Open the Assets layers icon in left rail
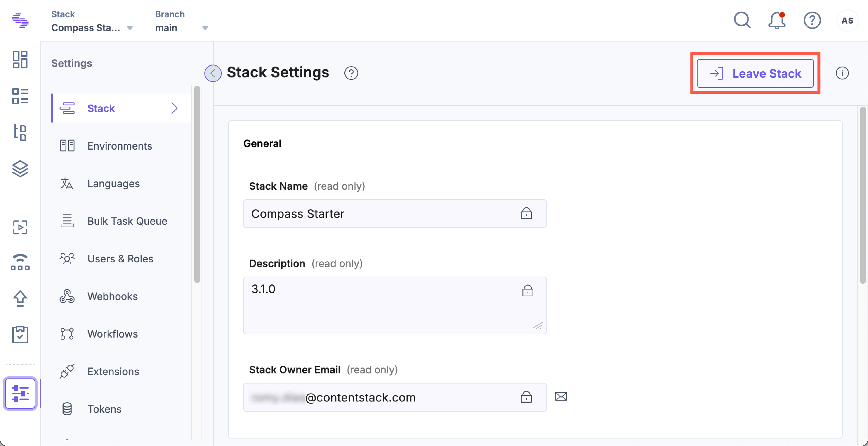Viewport: 868px width, 446px height. 20,169
